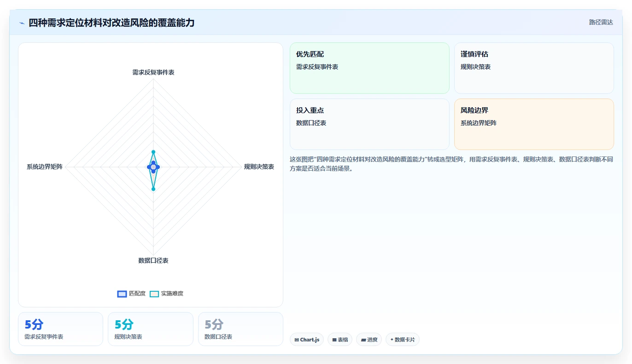632x364 pixels.
Task: Open the gray 5分 数据口径表 stat card
Action: 240,329
